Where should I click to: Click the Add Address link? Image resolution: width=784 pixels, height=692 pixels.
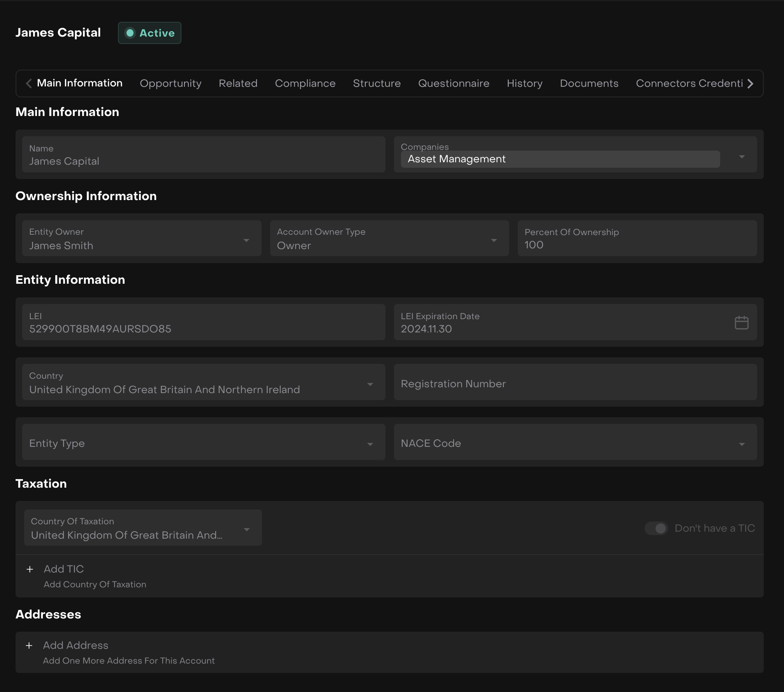[76, 645]
